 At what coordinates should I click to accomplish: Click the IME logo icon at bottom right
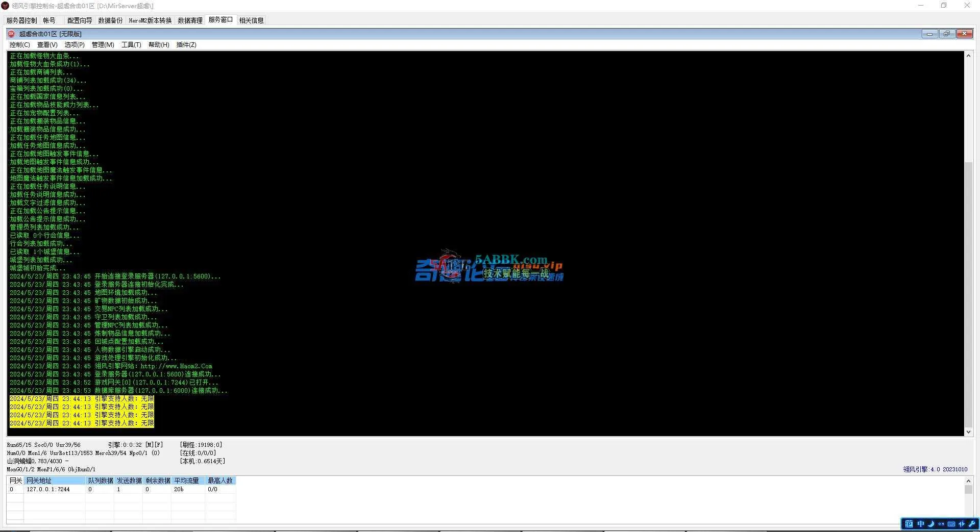[x=909, y=524]
